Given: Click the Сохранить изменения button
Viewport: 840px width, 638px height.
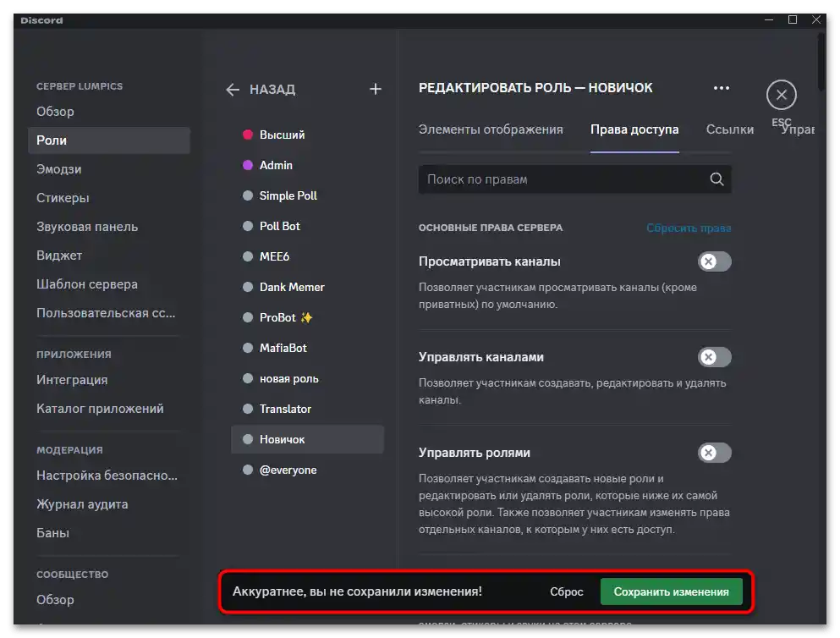Looking at the screenshot, I should [671, 591].
